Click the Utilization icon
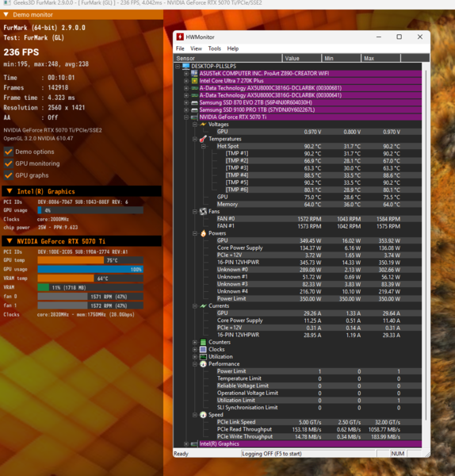Screen dimensions: 455x476 click(203, 357)
